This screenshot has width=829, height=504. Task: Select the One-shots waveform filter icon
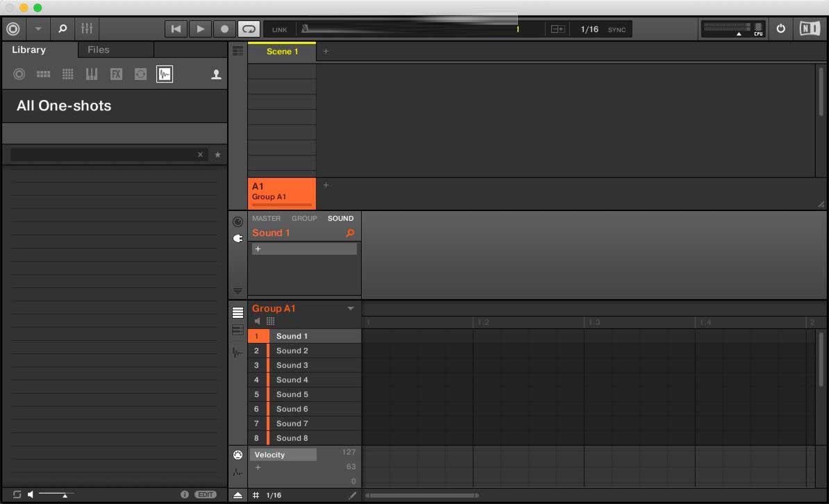165,74
